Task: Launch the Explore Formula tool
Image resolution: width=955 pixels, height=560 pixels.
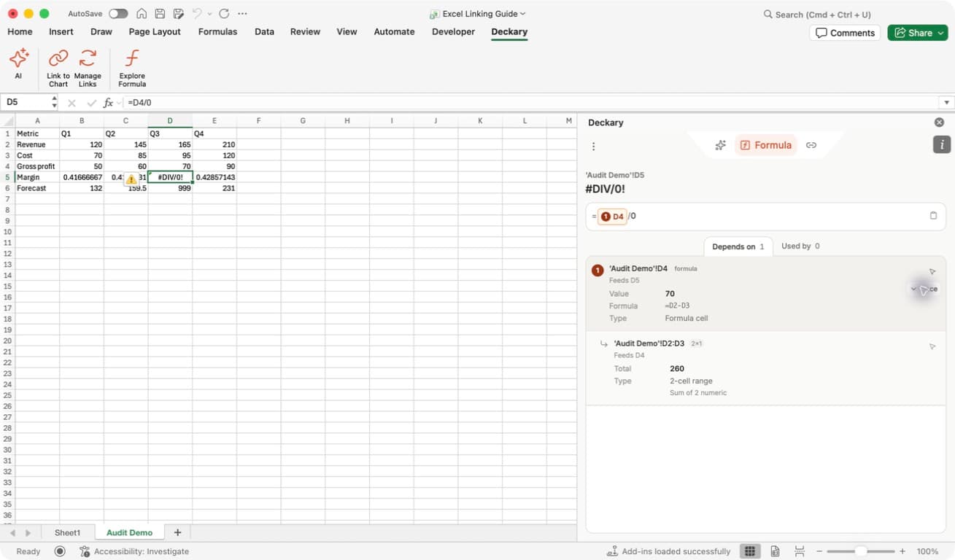Action: tap(132, 68)
